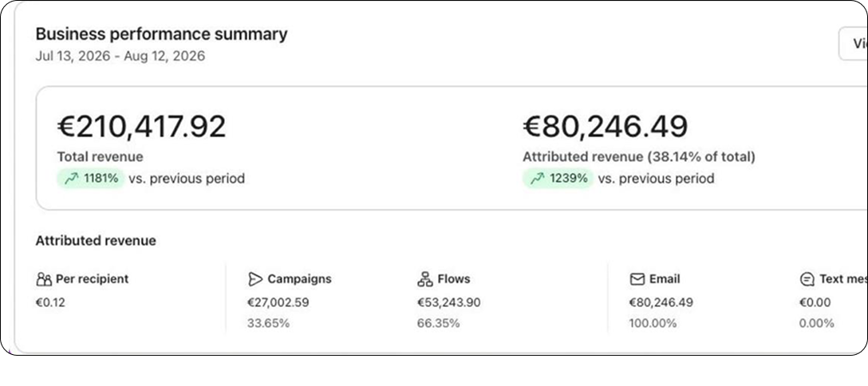This screenshot has width=868, height=386.
Task: Click the 1239% upward trend arrow icon
Action: [x=537, y=179]
